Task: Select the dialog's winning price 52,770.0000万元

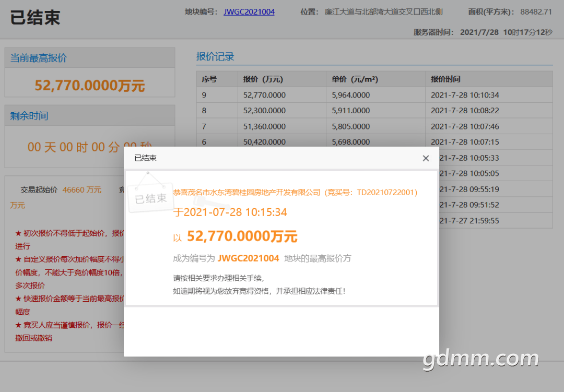Action: 242,236
